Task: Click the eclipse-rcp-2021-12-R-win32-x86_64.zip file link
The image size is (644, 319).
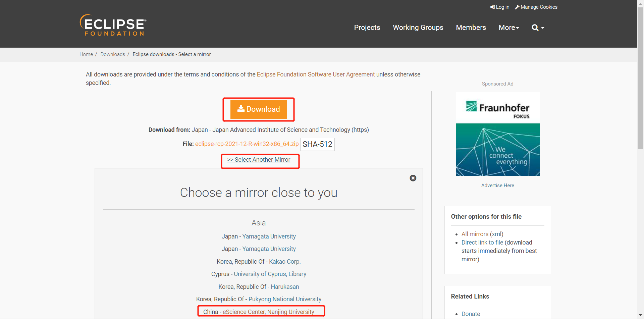Action: point(247,144)
